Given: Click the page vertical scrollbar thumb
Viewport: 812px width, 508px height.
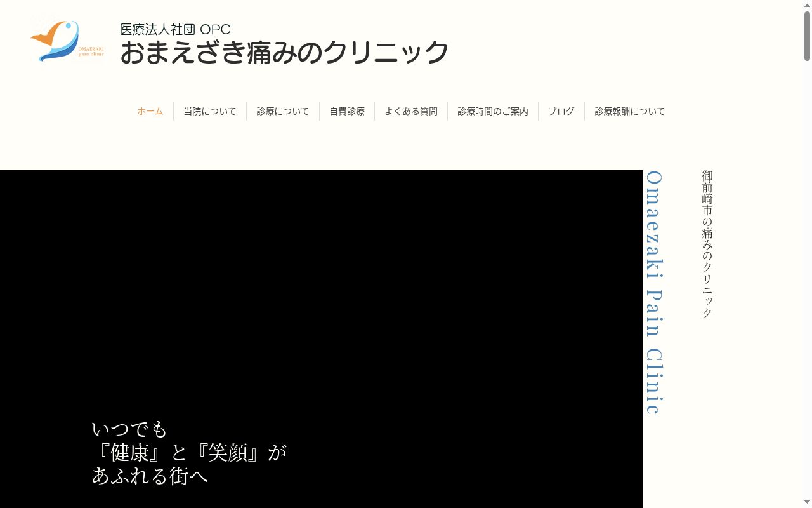Looking at the screenshot, I should point(808,36).
